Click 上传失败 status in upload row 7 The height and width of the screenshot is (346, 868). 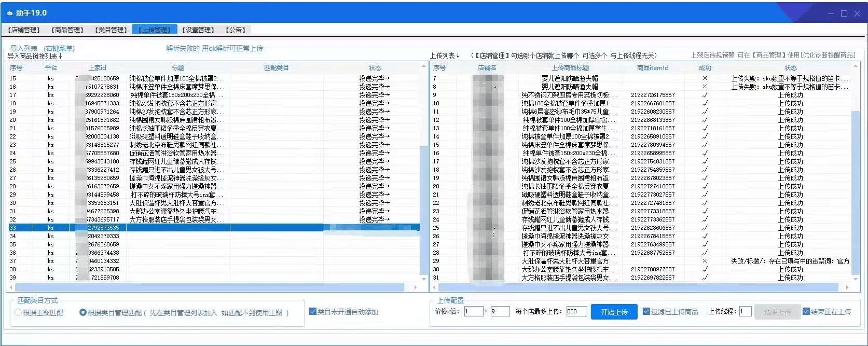click(791, 78)
